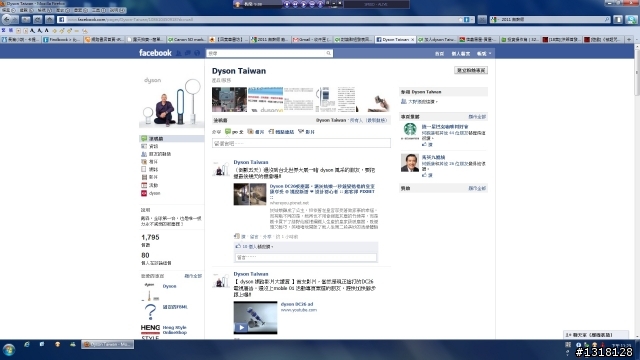
Task: Switch to the Gmail browser tab
Action: (312, 40)
